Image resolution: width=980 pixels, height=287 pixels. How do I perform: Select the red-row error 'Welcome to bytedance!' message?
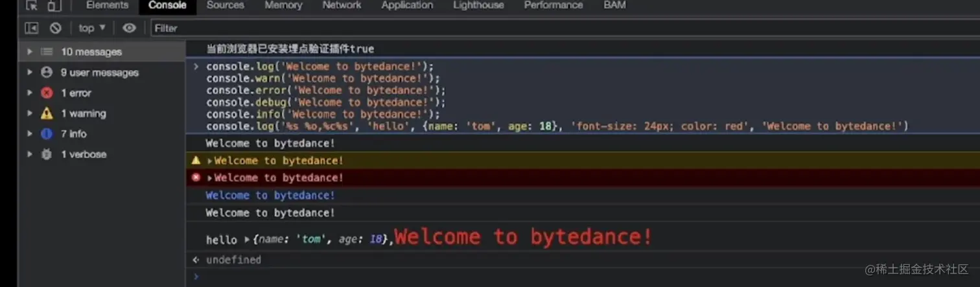279,178
